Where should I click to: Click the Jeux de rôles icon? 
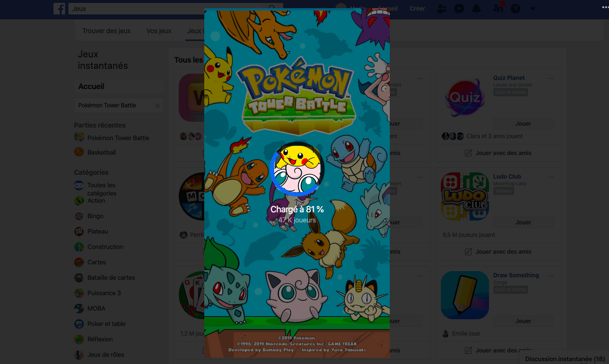coord(79,355)
